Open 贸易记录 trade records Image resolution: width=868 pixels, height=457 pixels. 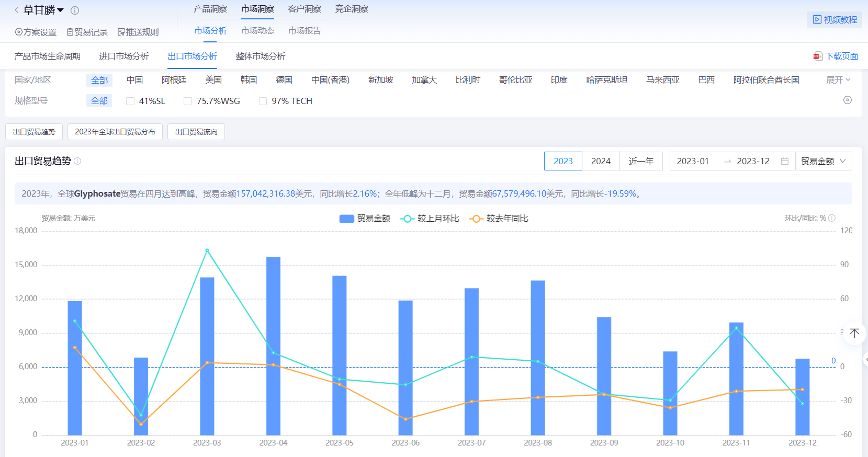(87, 32)
